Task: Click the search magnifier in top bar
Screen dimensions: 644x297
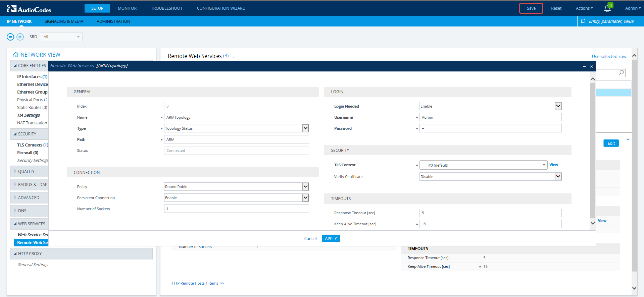Action: pos(583,21)
